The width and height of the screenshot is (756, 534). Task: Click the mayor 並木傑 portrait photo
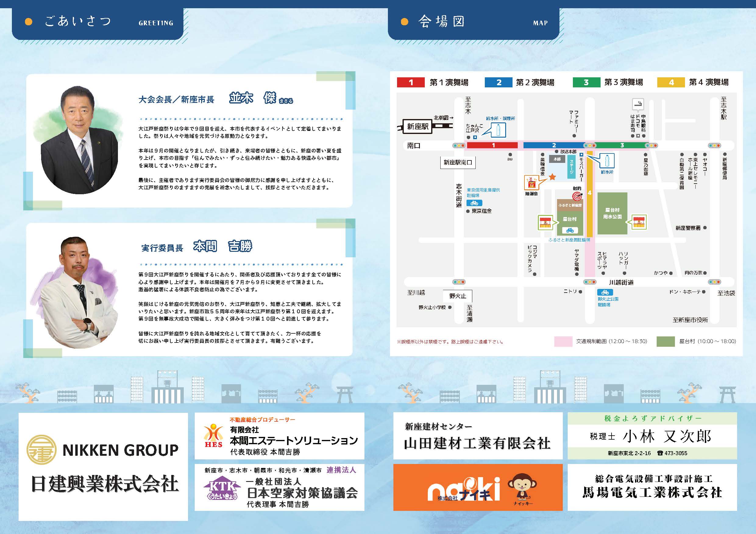pos(79,140)
